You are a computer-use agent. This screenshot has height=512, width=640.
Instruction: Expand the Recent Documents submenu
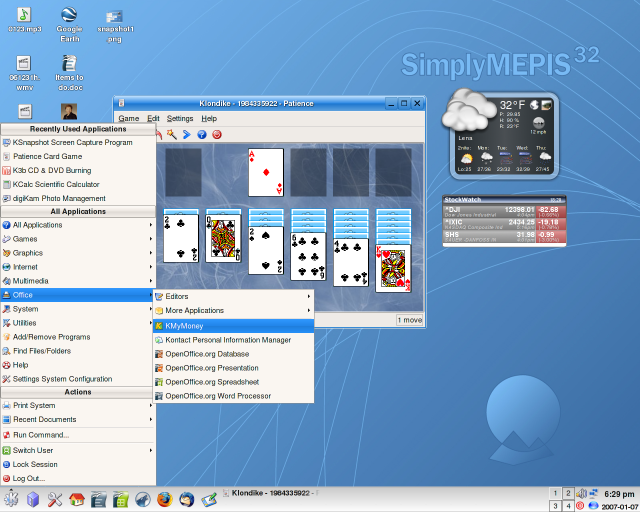(x=78, y=419)
